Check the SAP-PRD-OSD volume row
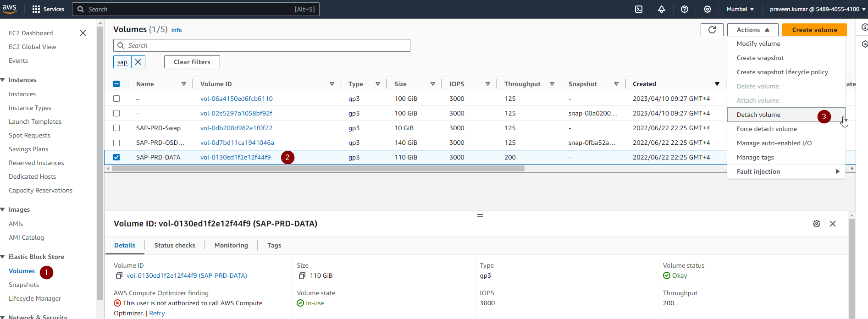 coord(116,143)
